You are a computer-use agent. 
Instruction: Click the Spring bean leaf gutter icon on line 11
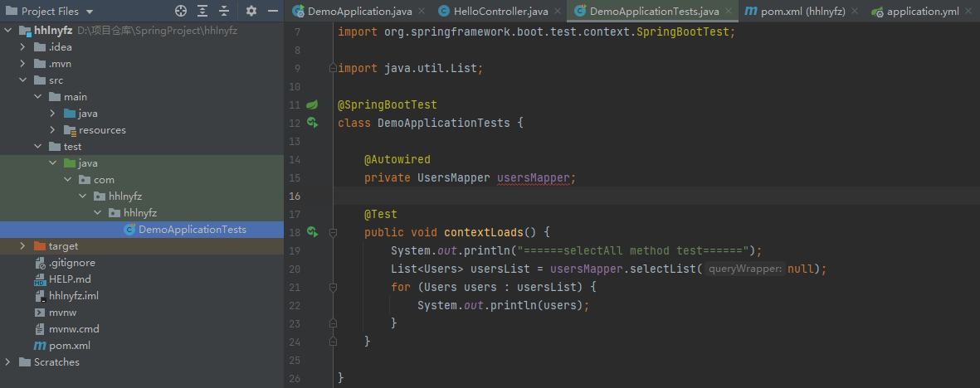(312, 105)
